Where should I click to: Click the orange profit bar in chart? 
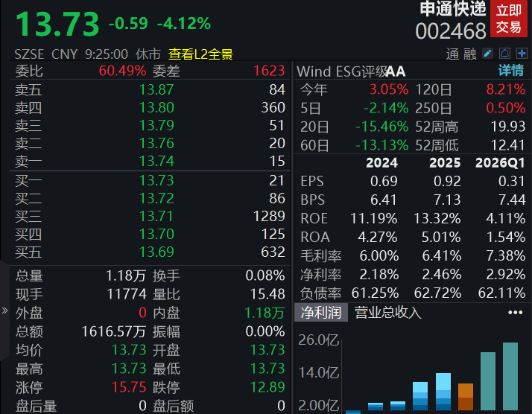pyautogui.click(x=466, y=397)
